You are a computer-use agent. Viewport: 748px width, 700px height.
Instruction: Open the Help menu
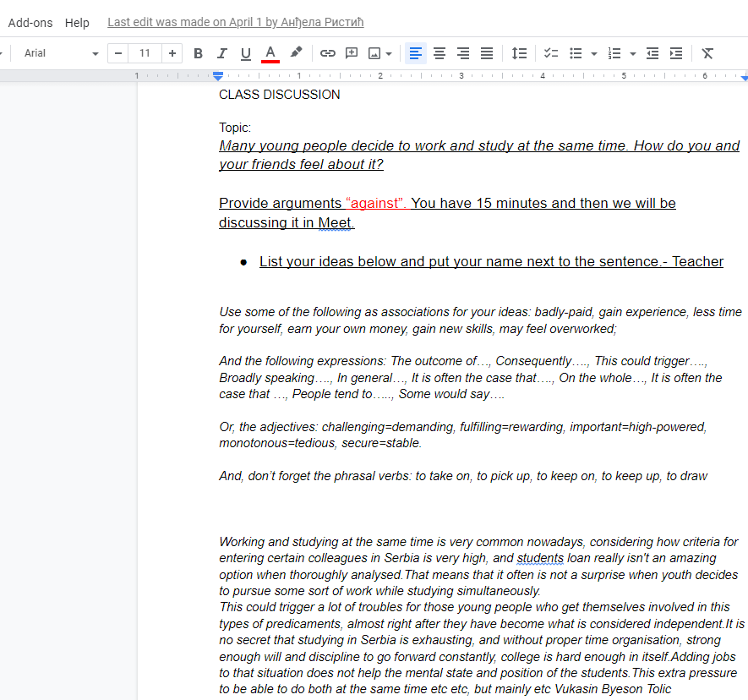(x=77, y=23)
